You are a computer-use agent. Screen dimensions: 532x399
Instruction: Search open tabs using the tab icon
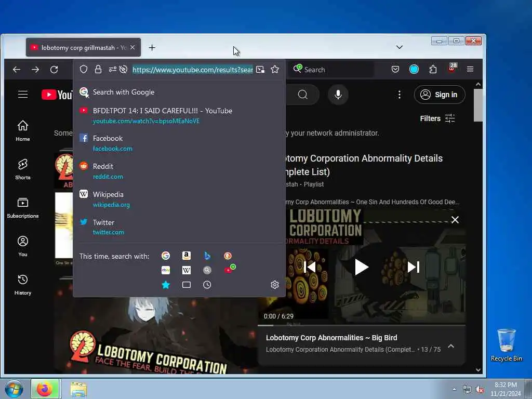tap(187, 285)
